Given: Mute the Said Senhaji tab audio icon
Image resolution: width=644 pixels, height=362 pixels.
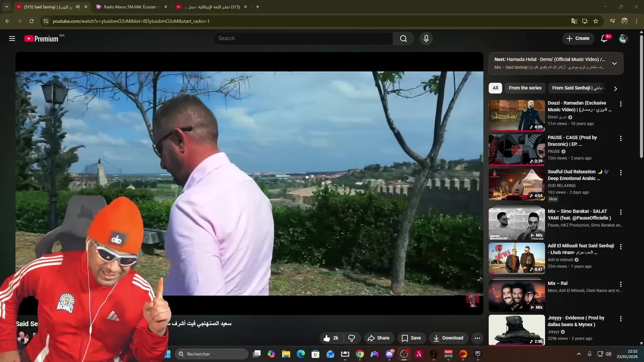Looking at the screenshot, I should point(77,7).
